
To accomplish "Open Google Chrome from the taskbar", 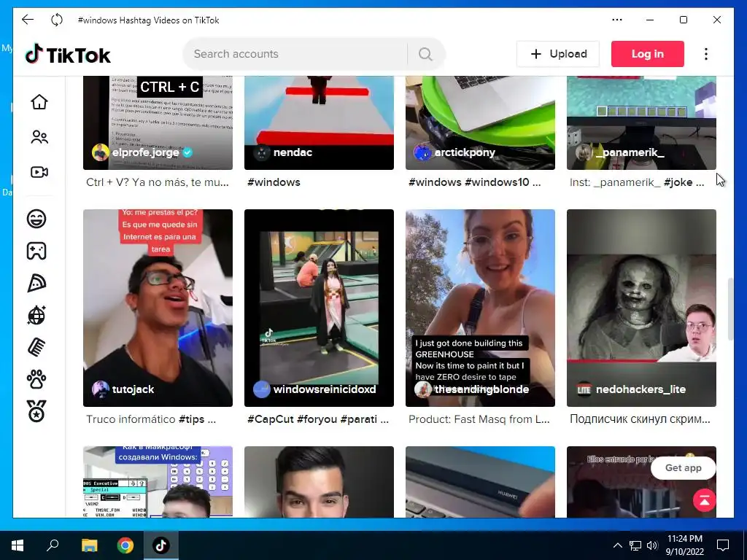I will click(x=125, y=545).
